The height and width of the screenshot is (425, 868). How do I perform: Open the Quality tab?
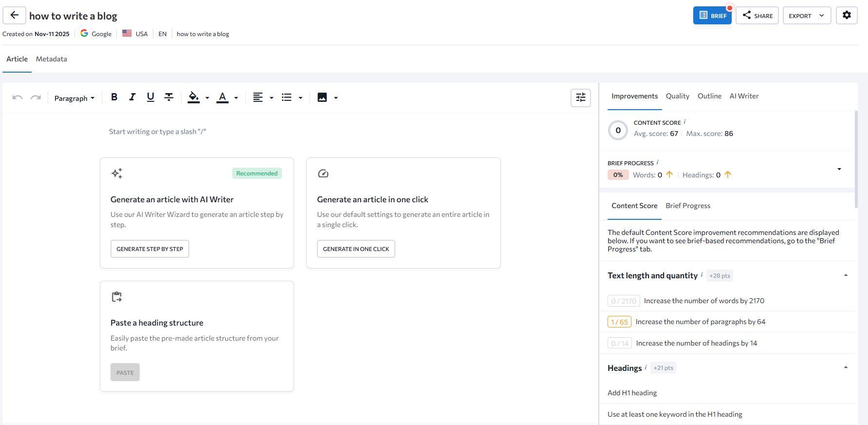pos(678,96)
